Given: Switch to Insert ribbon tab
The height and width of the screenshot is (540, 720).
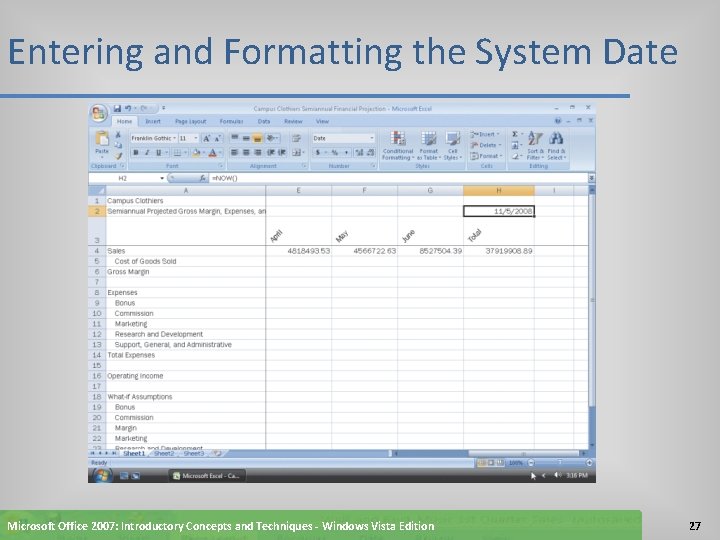Looking at the screenshot, I should [x=153, y=121].
